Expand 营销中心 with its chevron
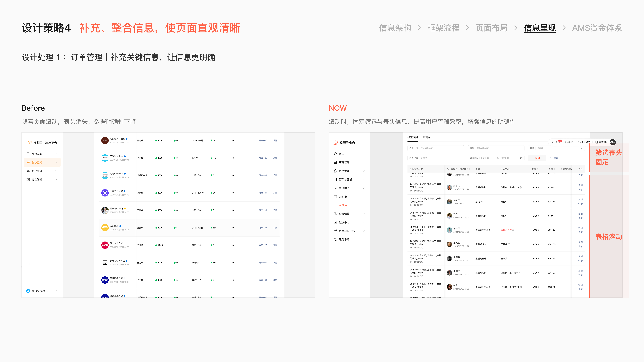This screenshot has height=362, width=644. [x=363, y=188]
